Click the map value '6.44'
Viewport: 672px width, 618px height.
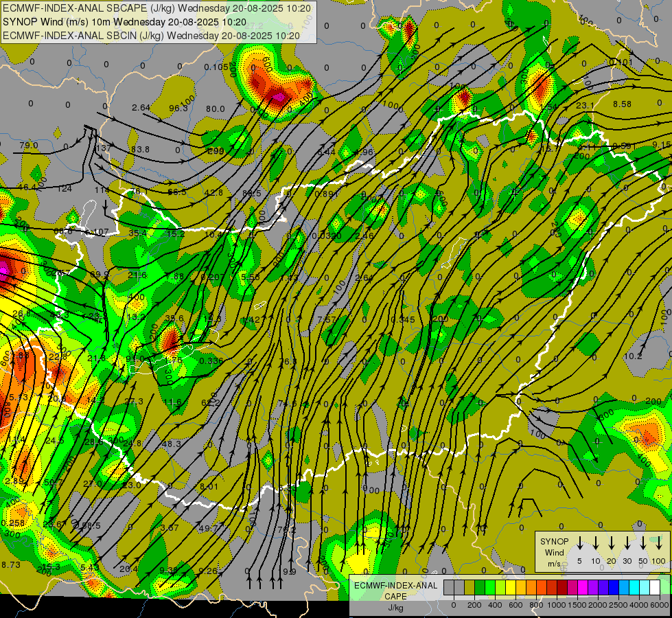326,152
